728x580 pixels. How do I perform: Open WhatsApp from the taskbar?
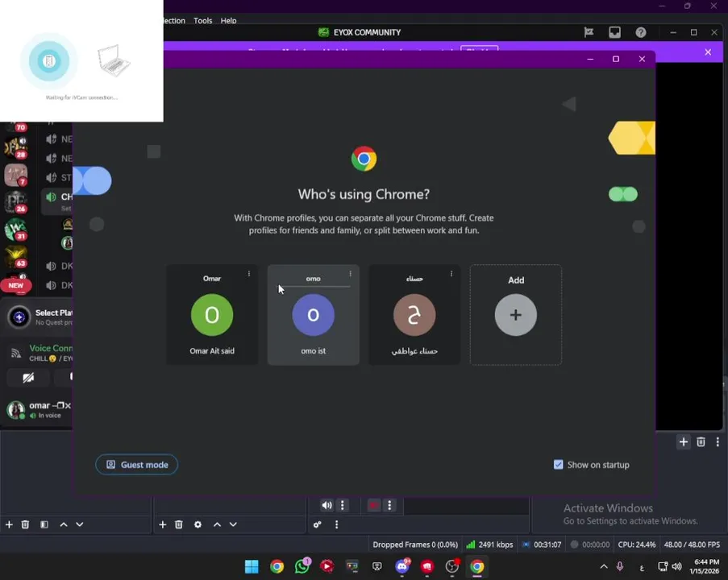[302, 566]
